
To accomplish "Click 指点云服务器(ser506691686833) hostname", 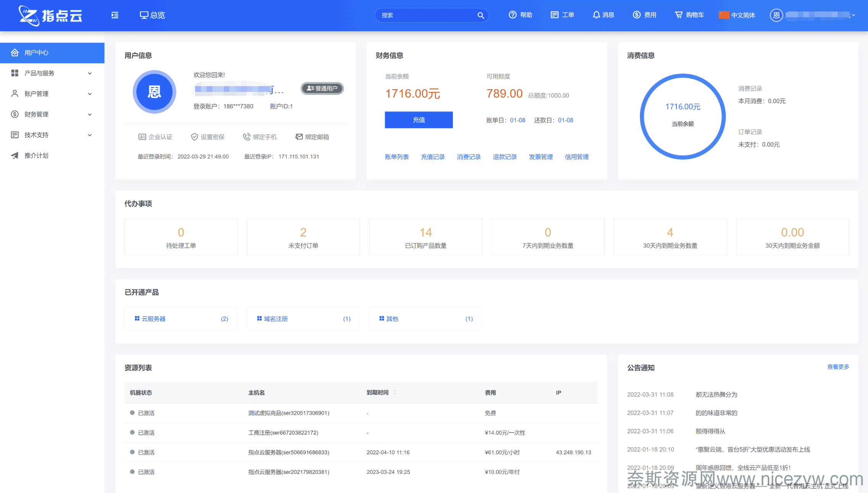I will point(289,452).
